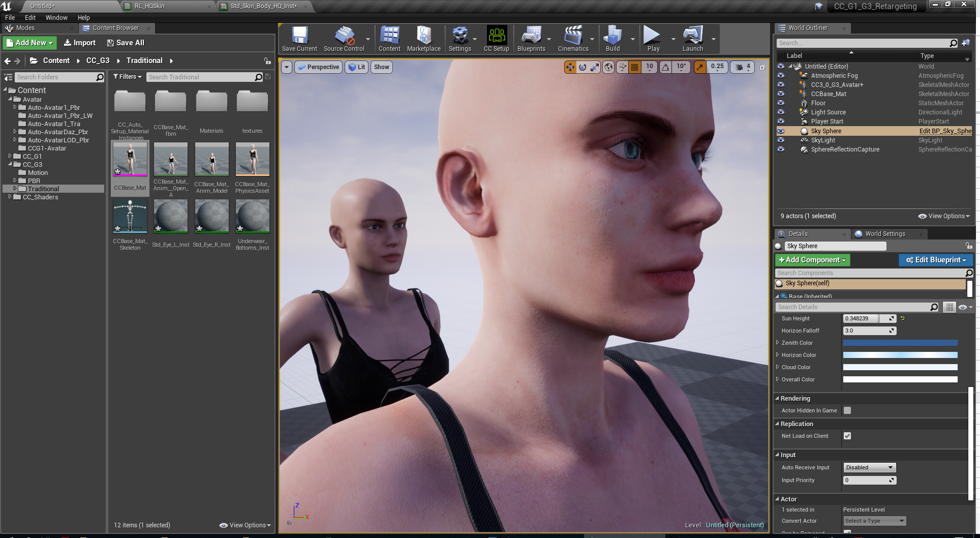Select the translate gizmo mode icon
Image resolution: width=980 pixels, height=538 pixels.
click(x=570, y=67)
